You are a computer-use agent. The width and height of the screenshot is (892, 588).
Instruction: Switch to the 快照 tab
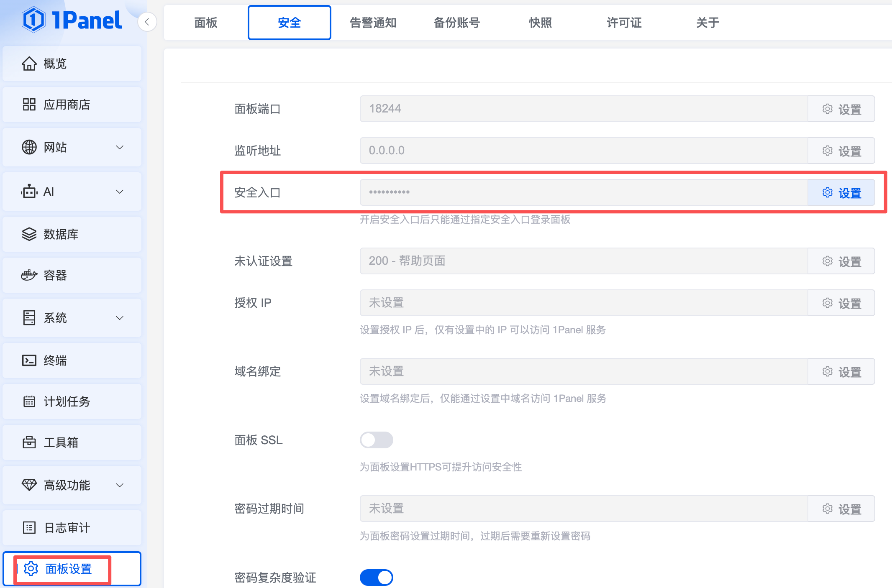pos(540,23)
